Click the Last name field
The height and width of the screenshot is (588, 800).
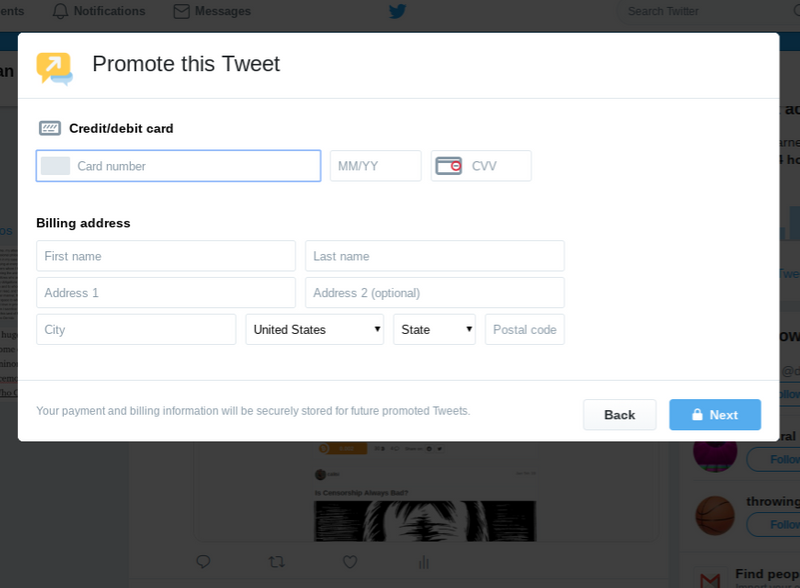tap(435, 256)
